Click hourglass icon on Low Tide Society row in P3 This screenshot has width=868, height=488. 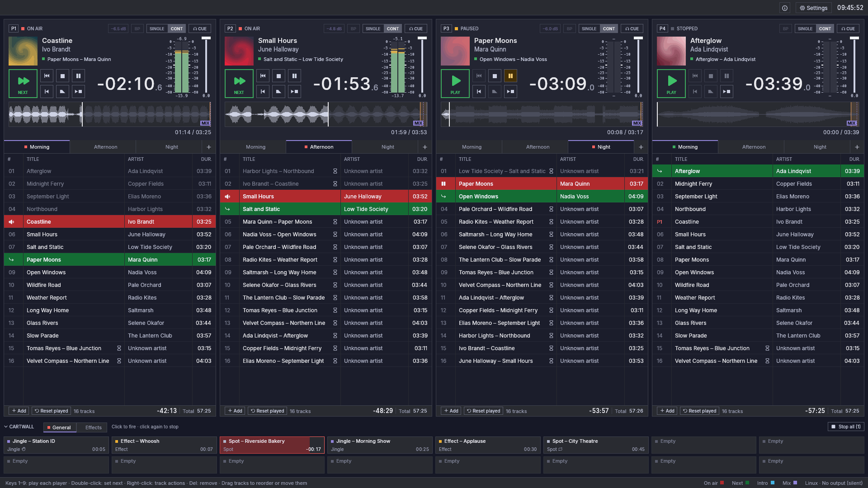pos(551,171)
